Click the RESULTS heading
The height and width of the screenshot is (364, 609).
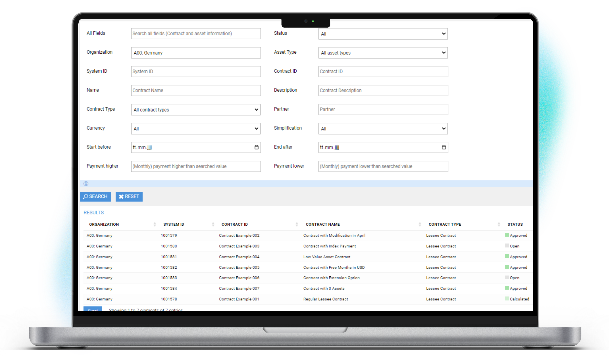pos(94,213)
